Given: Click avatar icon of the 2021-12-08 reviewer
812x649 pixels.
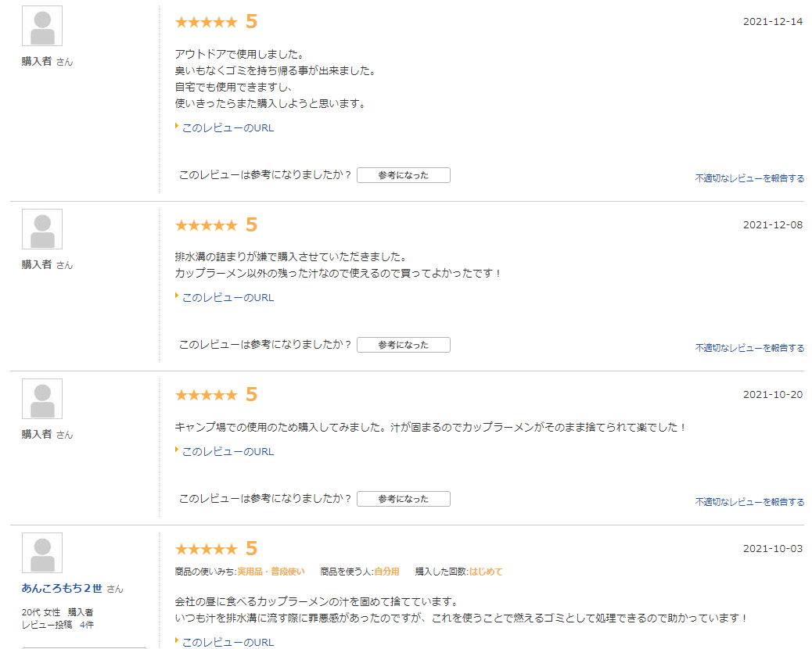Looking at the screenshot, I should [x=42, y=230].
